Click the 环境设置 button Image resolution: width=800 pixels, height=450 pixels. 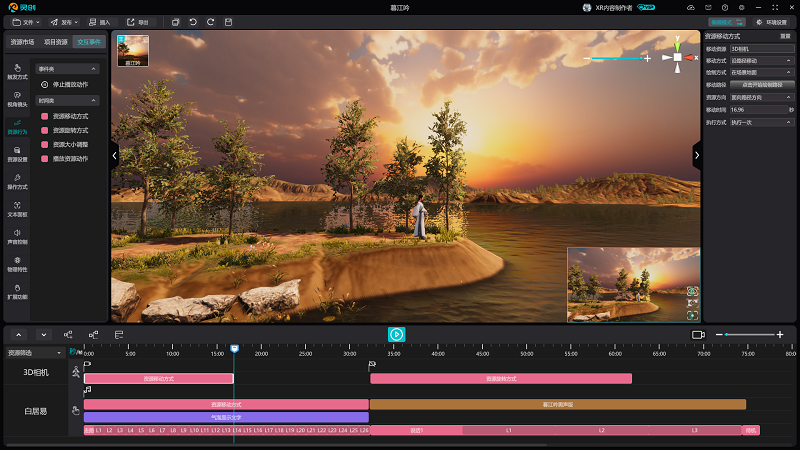772,21
